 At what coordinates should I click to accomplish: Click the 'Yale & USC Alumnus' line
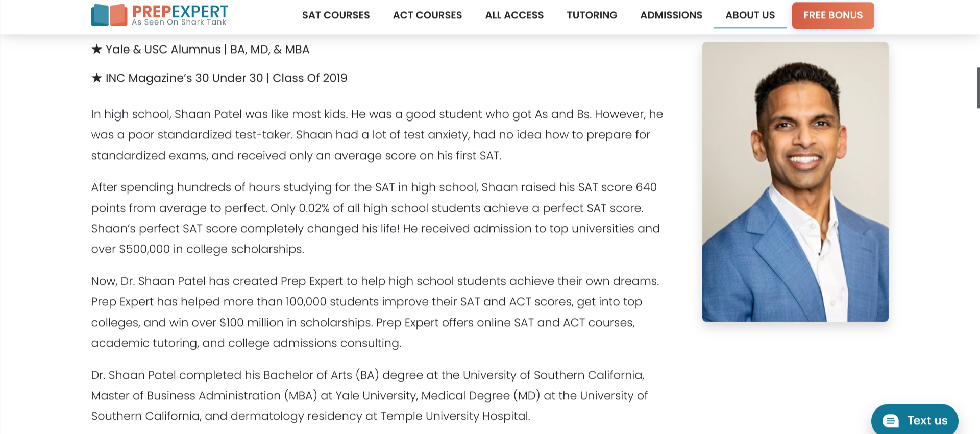[x=207, y=50]
